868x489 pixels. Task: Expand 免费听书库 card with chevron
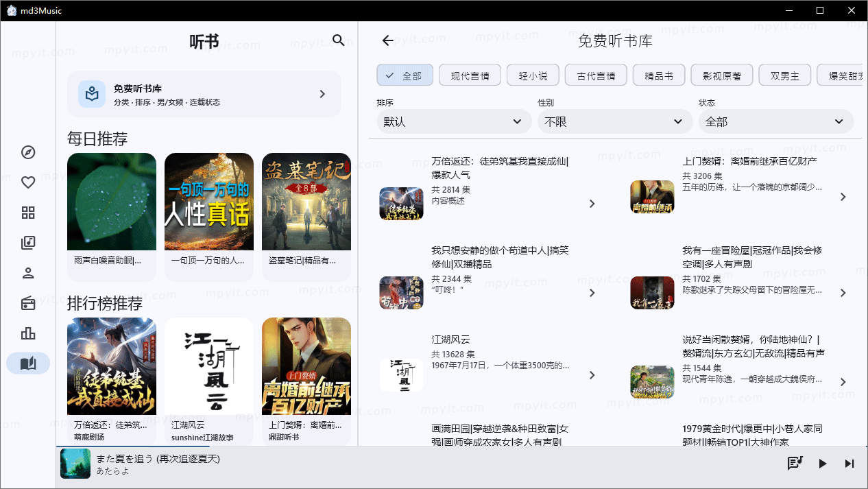(x=322, y=94)
